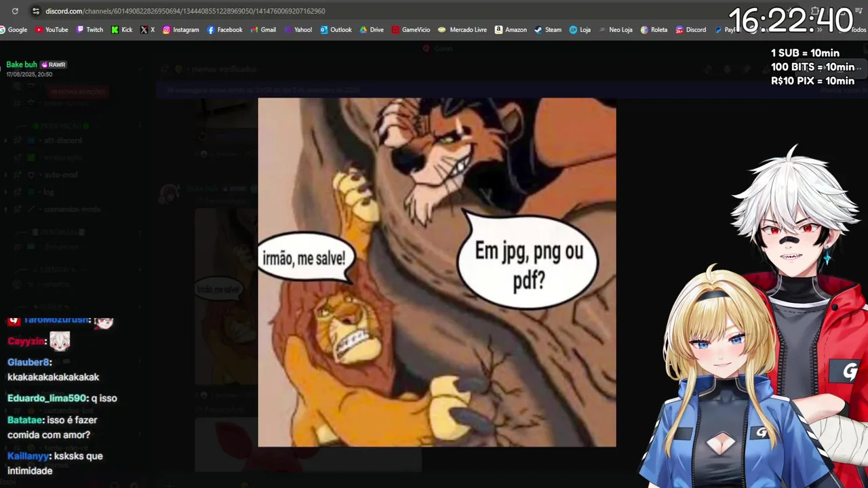
Task: Click the Cayyzin username in chat
Action: pos(26,342)
